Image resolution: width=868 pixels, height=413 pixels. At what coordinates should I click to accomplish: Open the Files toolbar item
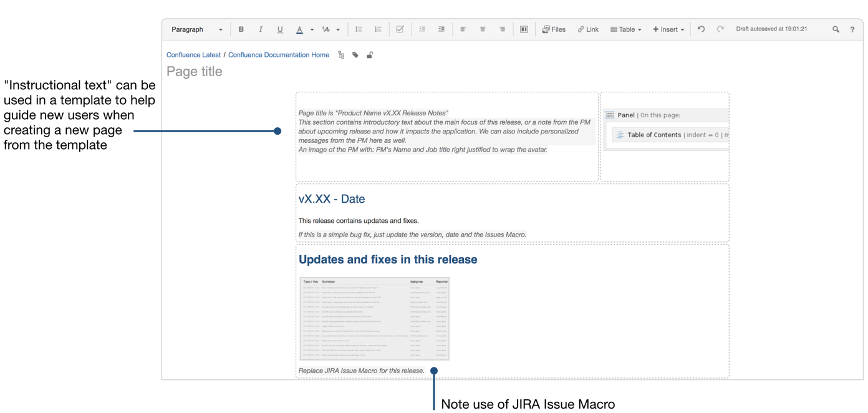(554, 29)
